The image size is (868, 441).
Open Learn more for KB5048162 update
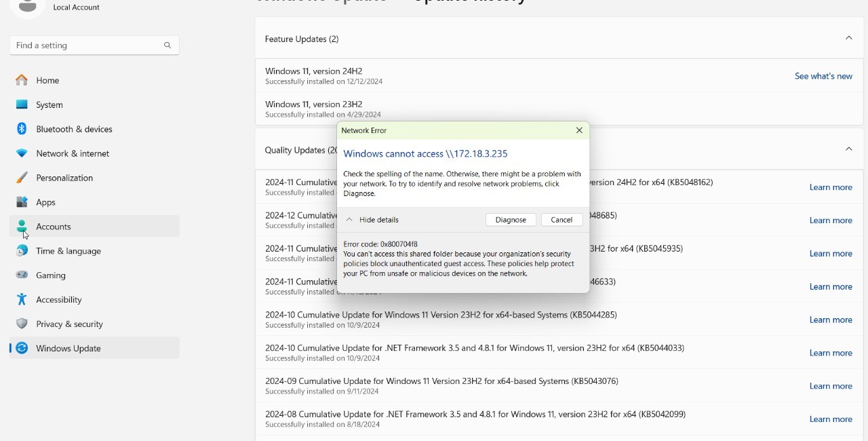(x=831, y=187)
